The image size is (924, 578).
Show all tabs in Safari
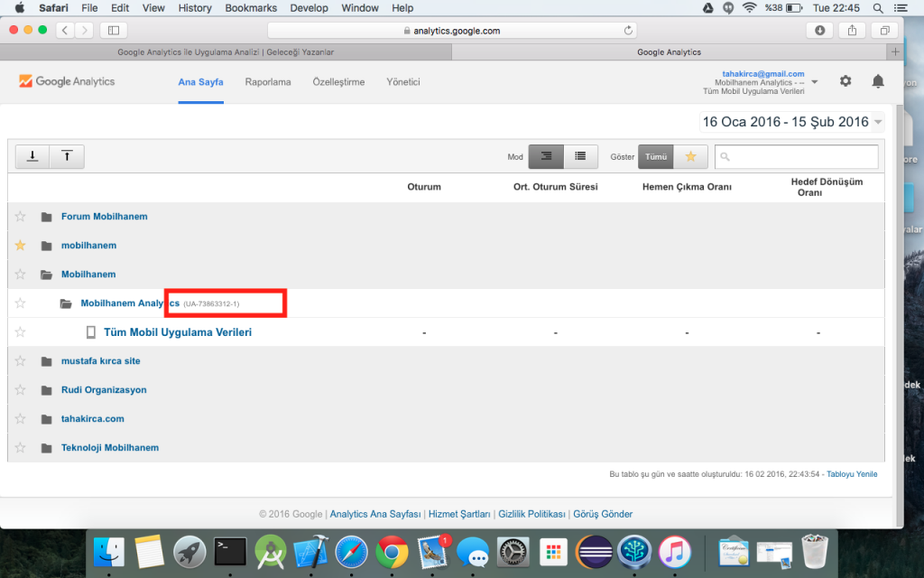click(x=884, y=30)
